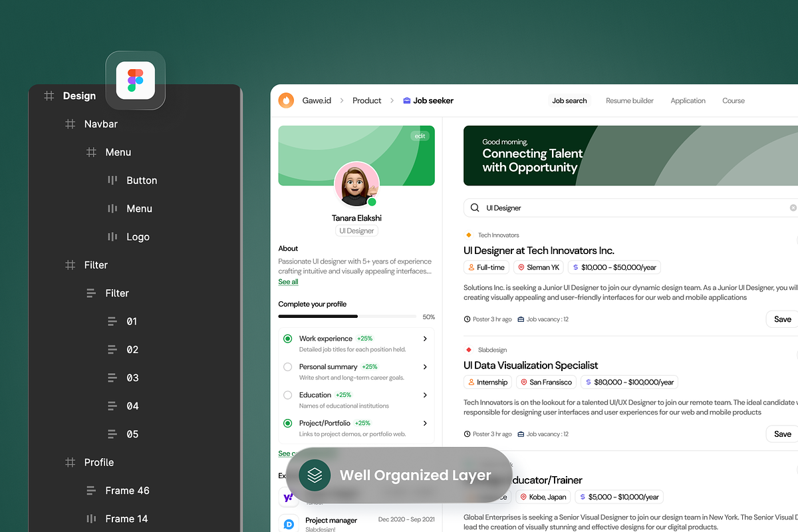The height and width of the screenshot is (532, 798).
Task: Click the frame hash icon beside the Filter group
Action: [x=70, y=265]
